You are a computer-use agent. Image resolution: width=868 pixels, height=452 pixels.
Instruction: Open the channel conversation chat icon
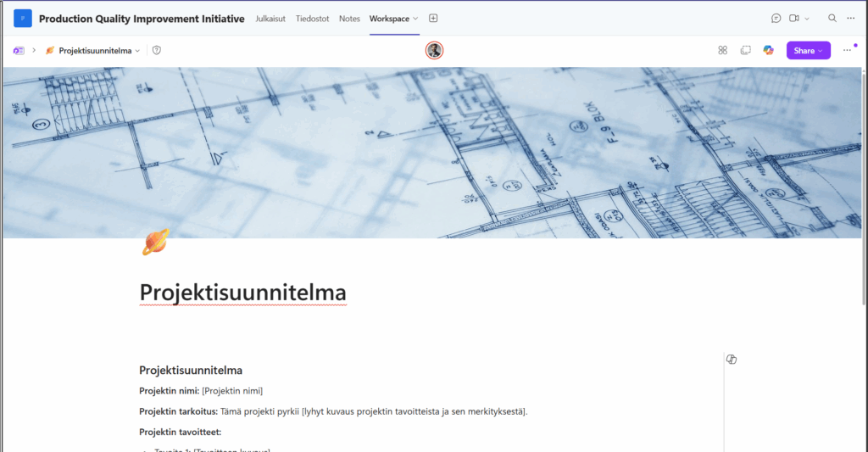point(776,19)
